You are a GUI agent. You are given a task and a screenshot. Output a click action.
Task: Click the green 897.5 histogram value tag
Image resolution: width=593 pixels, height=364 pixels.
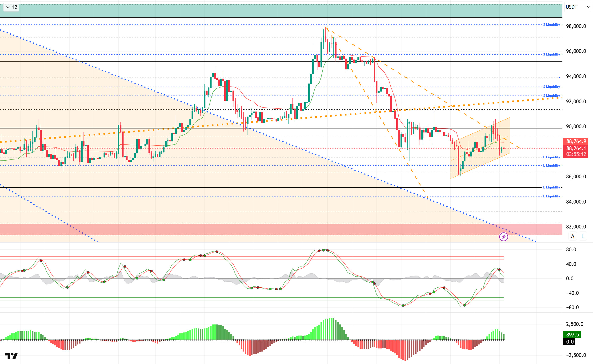tap(572, 334)
